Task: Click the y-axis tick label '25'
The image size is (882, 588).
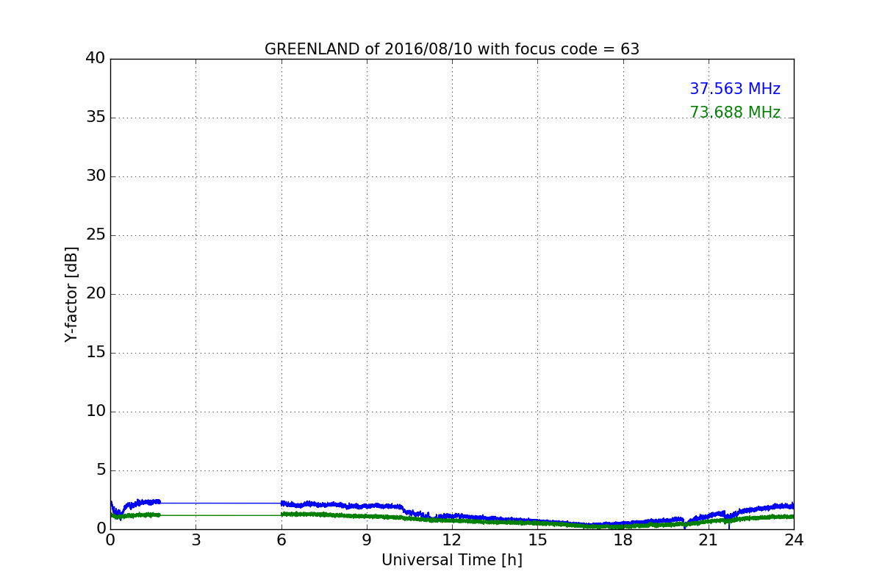Action: 96,235
